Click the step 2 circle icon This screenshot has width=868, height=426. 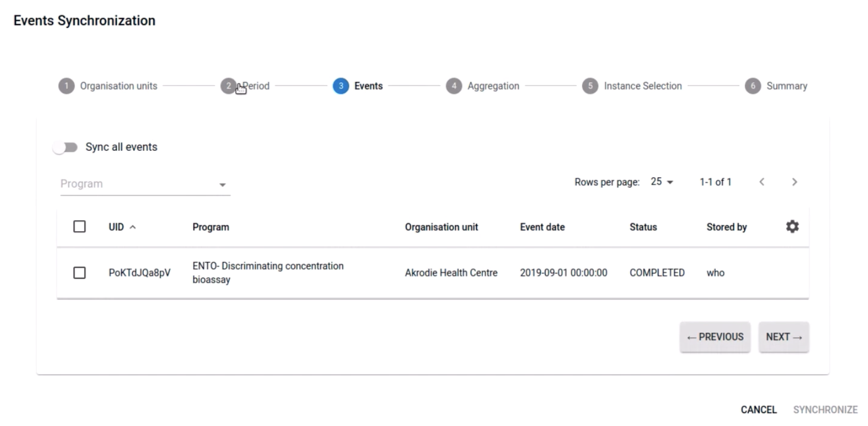[x=228, y=86]
